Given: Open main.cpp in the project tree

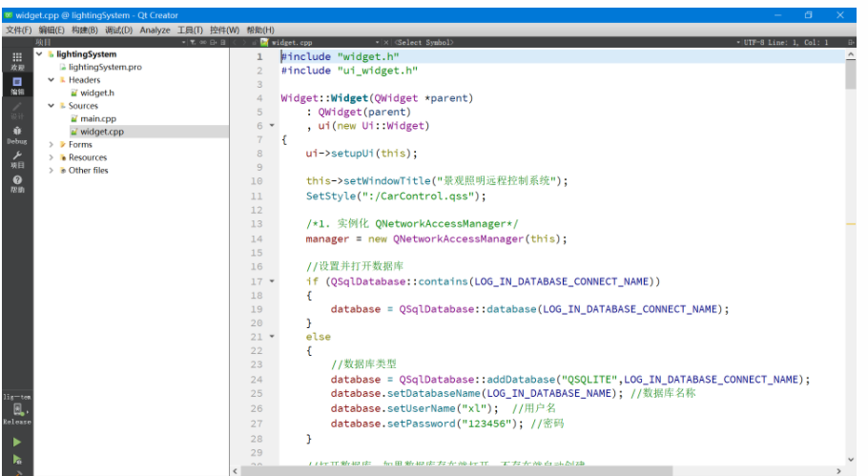Looking at the screenshot, I should 98,118.
